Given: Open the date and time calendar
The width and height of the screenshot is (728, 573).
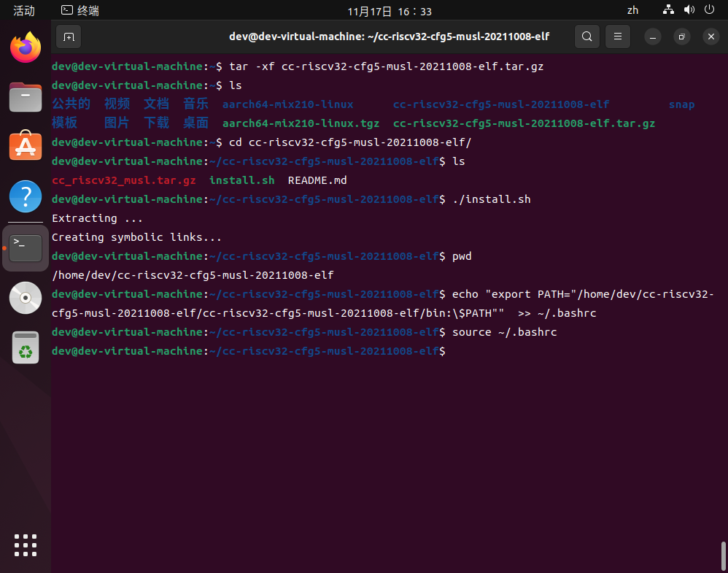Looking at the screenshot, I should [390, 11].
